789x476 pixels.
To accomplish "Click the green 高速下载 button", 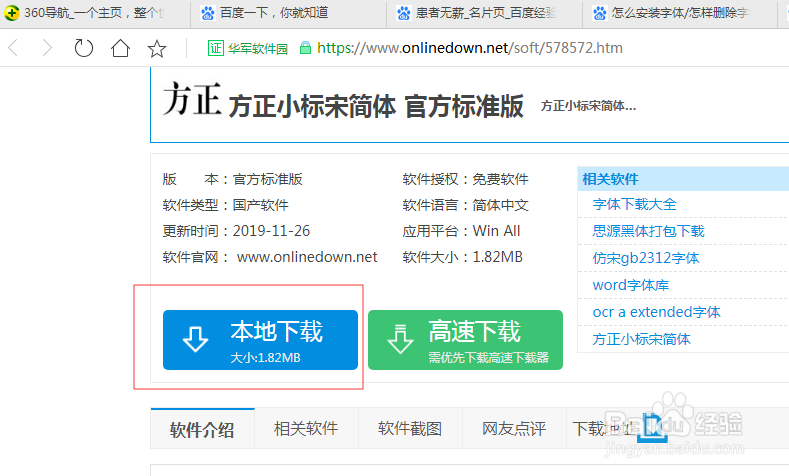I will [465, 340].
